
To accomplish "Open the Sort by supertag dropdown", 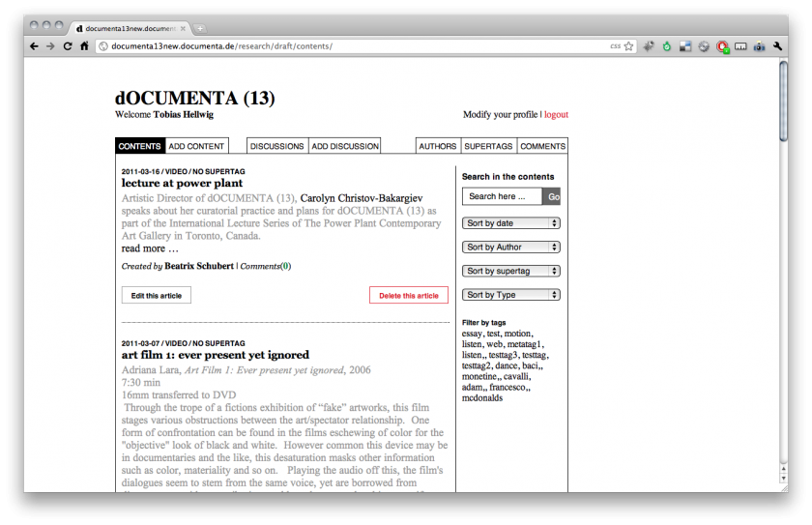I will [x=511, y=271].
